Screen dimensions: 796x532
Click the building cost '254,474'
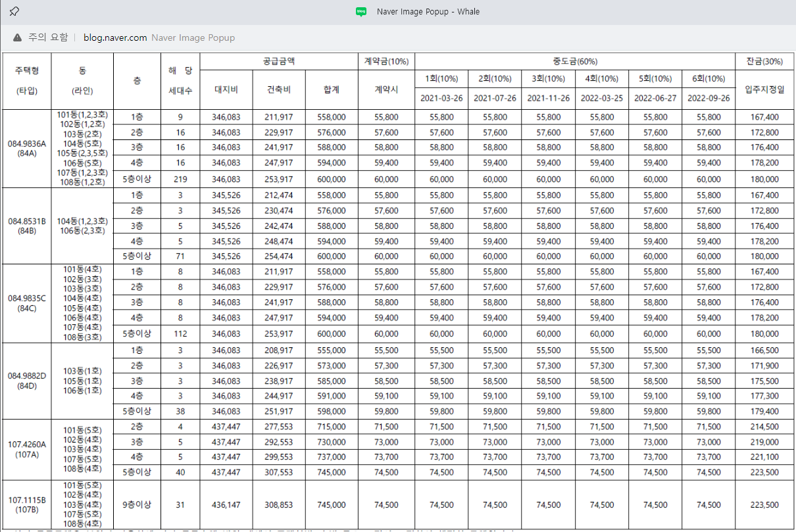279,256
